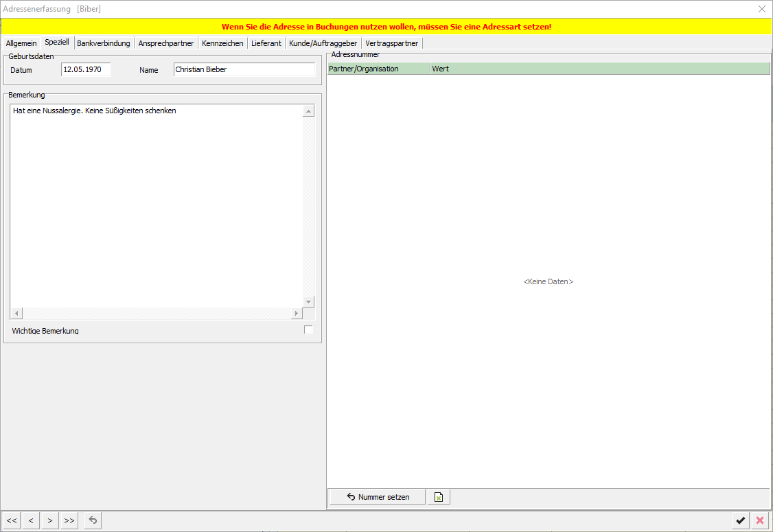Click the Datum field showing 12.05.1970
The height and width of the screenshot is (532, 773).
point(85,69)
